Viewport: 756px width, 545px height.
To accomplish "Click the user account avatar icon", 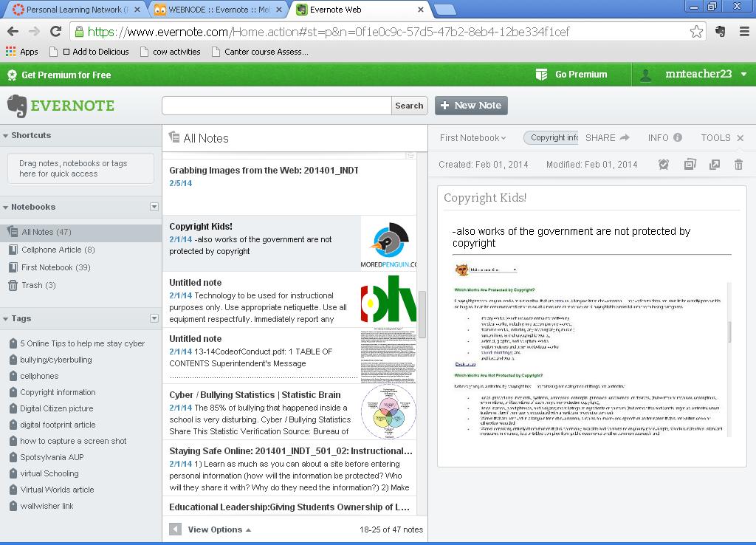I will [645, 75].
